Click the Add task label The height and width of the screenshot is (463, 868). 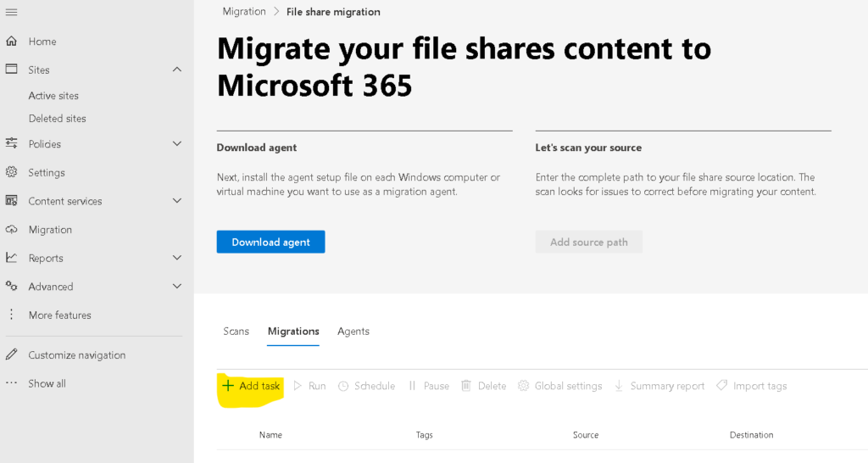tap(259, 386)
